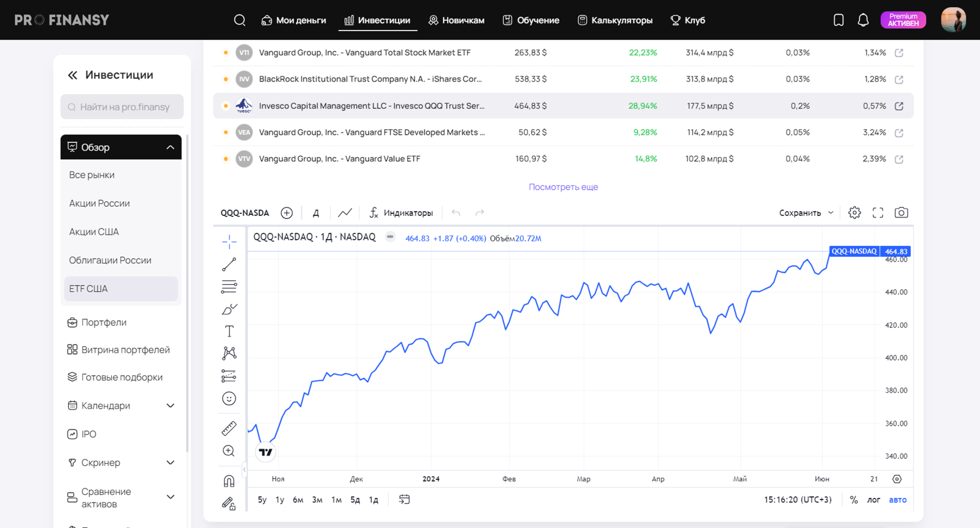Viewport: 980px width, 528px height.
Task: Open the Индикаторы button
Action: (x=401, y=213)
